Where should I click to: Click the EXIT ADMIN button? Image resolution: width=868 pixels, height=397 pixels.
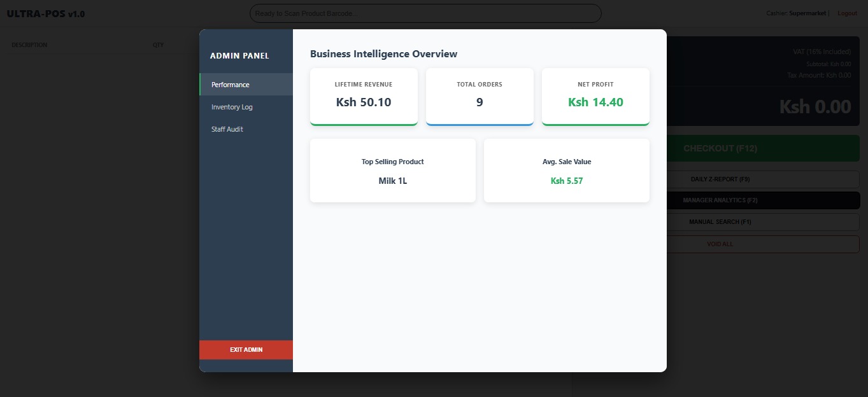click(246, 349)
